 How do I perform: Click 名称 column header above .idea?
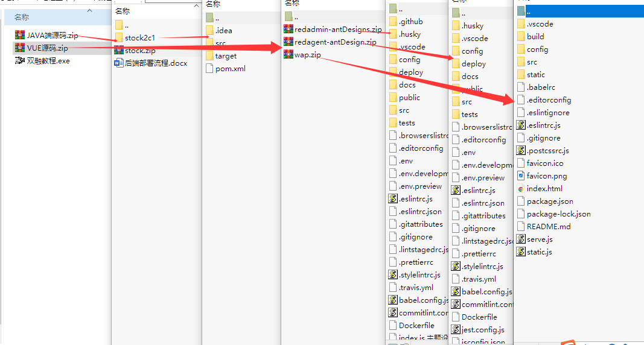[x=213, y=4]
